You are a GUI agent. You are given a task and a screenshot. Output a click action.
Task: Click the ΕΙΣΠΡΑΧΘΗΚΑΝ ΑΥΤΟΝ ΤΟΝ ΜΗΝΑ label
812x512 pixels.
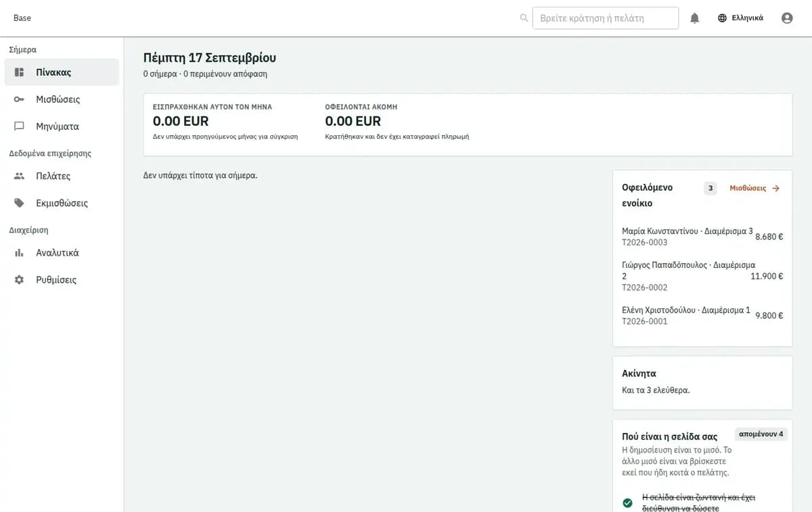212,107
